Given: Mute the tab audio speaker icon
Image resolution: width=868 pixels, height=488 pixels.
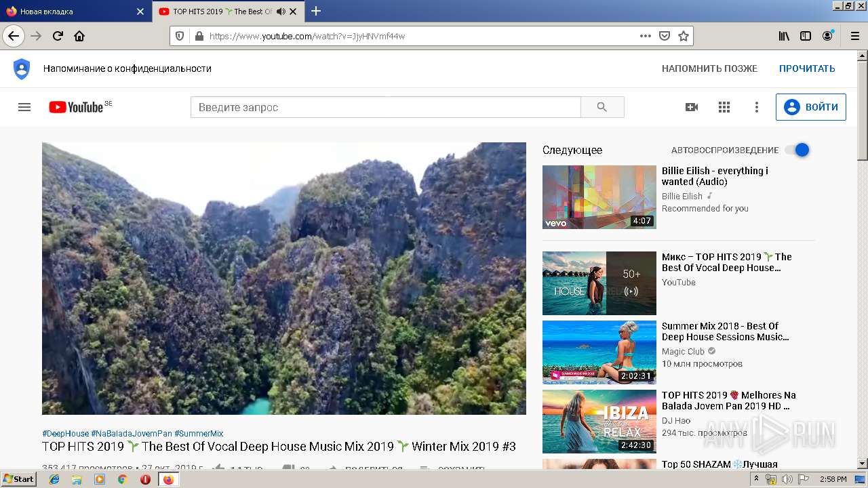Looking at the screenshot, I should coord(281,12).
